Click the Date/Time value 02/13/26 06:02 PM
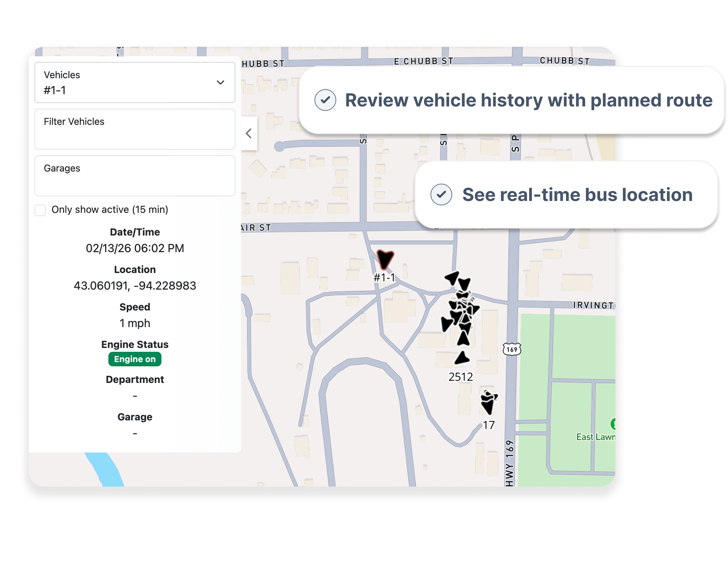This screenshot has height=568, width=728. pyautogui.click(x=135, y=248)
